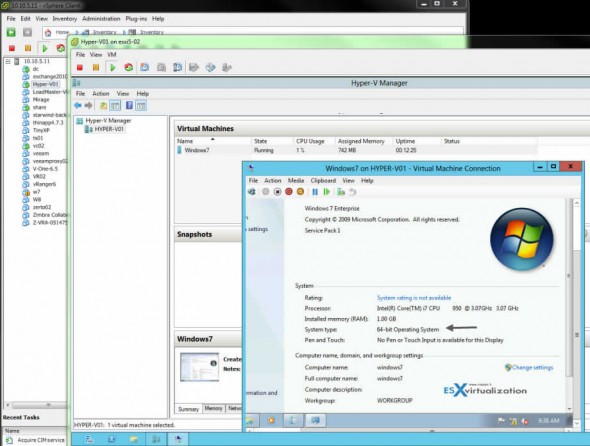The image size is (590, 446).
Task: Select the W8 VM in vSphere inventory
Action: click(x=36, y=199)
